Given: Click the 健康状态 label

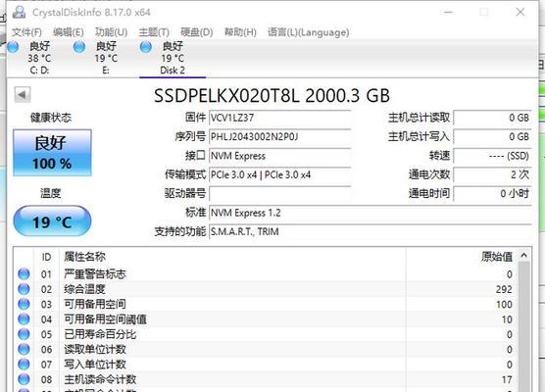Looking at the screenshot, I should tap(50, 118).
